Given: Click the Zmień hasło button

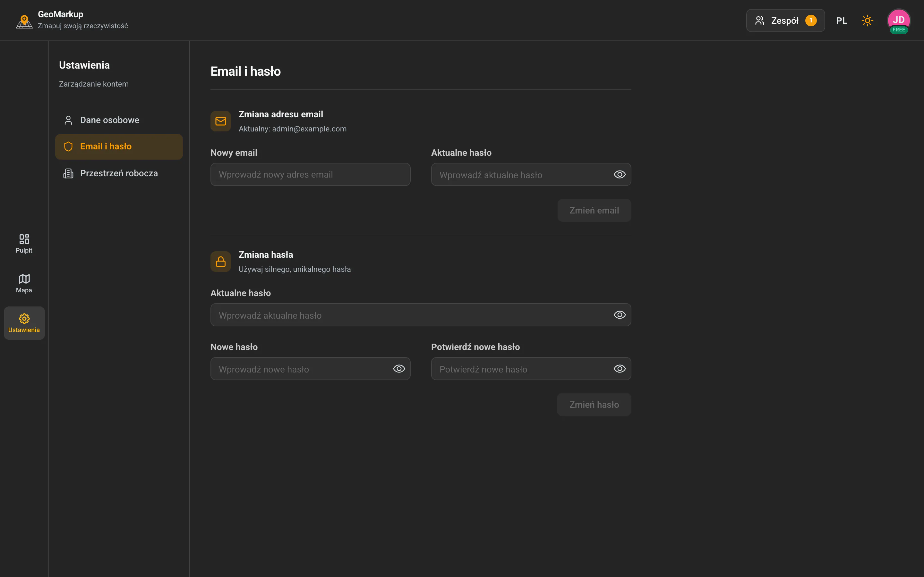Looking at the screenshot, I should click(594, 405).
